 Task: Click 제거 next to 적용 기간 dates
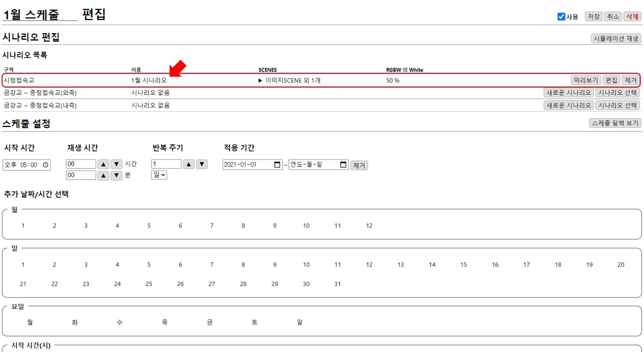[x=359, y=166]
